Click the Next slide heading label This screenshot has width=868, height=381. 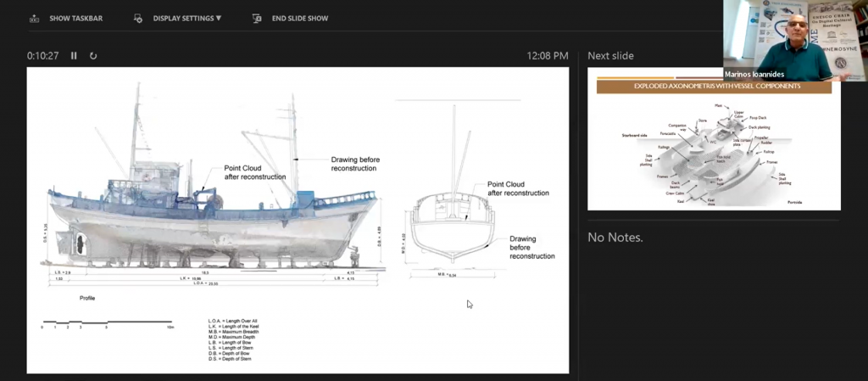(610, 55)
